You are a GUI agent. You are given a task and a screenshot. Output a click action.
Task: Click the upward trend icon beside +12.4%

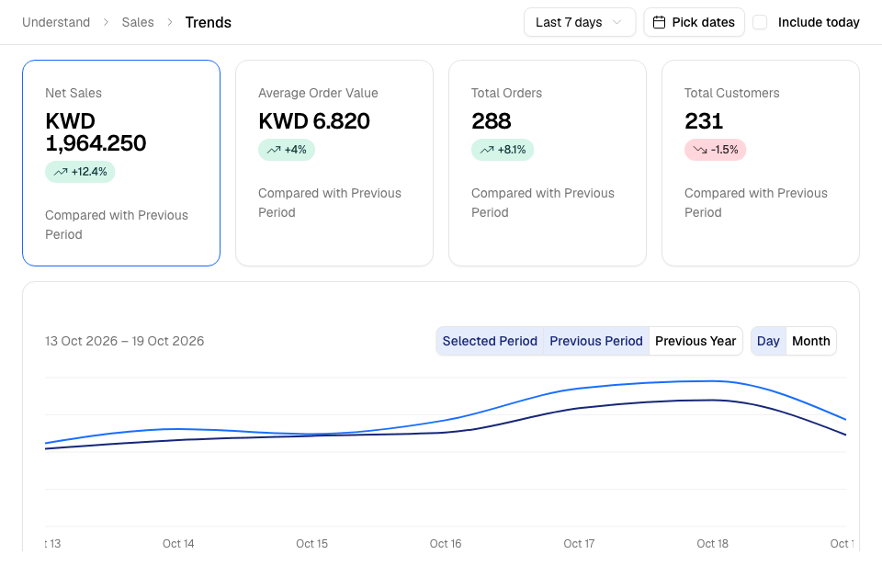point(61,172)
